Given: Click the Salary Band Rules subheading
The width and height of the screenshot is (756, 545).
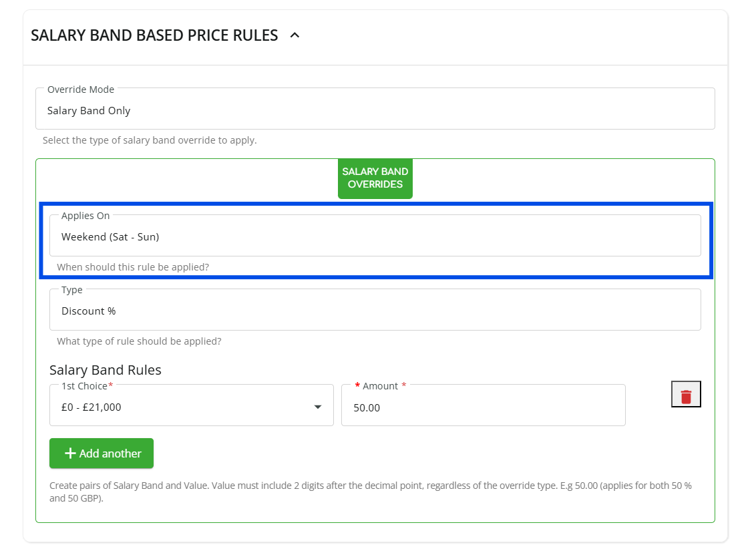Looking at the screenshot, I should point(106,370).
